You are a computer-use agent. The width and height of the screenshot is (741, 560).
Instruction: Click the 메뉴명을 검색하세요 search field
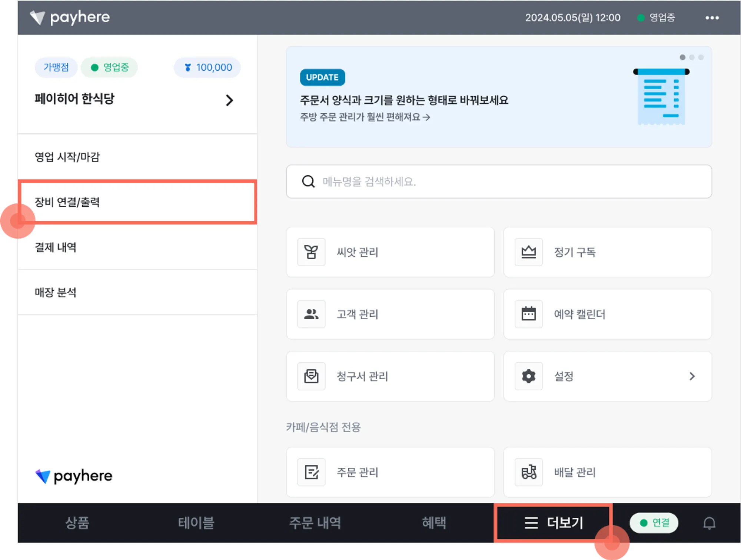coord(498,181)
